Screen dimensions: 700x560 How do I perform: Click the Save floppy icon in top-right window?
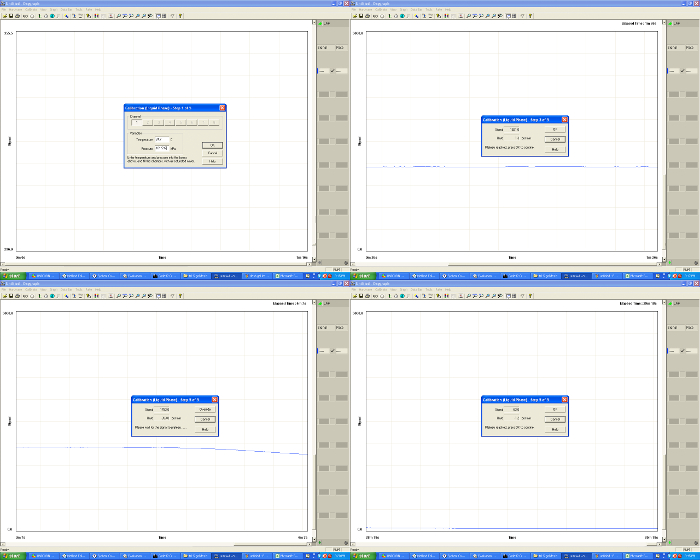coord(361,16)
